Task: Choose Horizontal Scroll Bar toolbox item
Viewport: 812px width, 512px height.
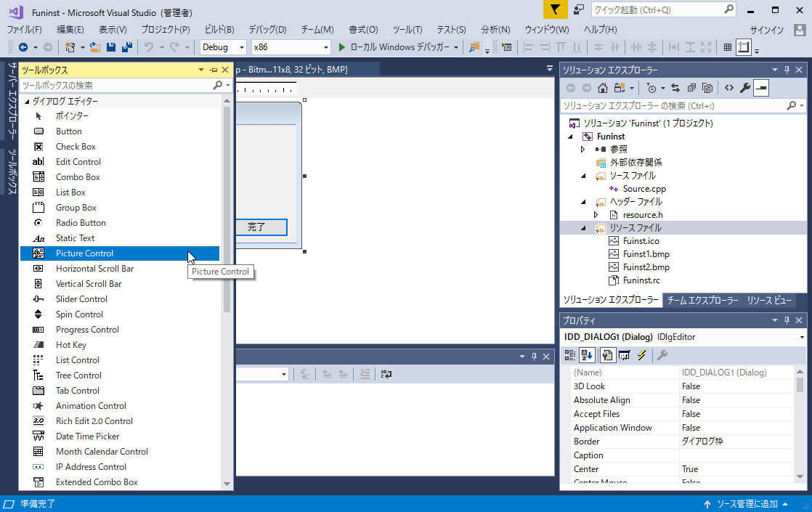Action: point(120,269)
